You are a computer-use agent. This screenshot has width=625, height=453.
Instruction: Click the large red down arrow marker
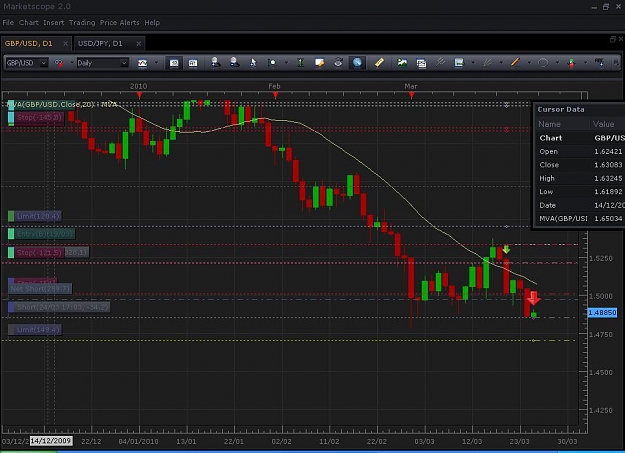534,298
